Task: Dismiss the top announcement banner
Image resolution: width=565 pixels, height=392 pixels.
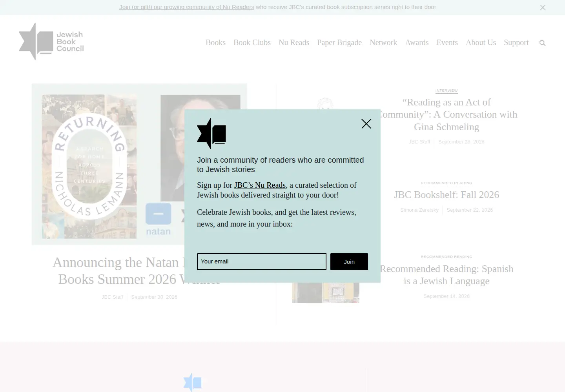Action: [x=543, y=7]
